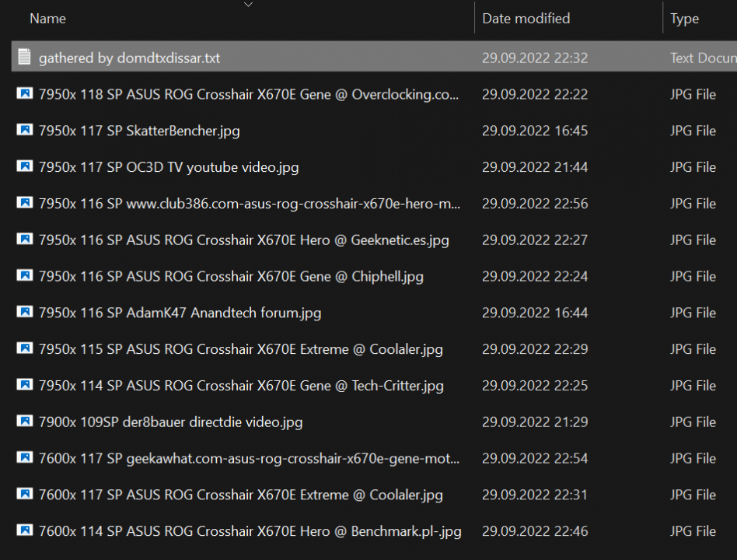
Task: Click the modified date 29.09.2022 16:44
Action: click(x=535, y=313)
